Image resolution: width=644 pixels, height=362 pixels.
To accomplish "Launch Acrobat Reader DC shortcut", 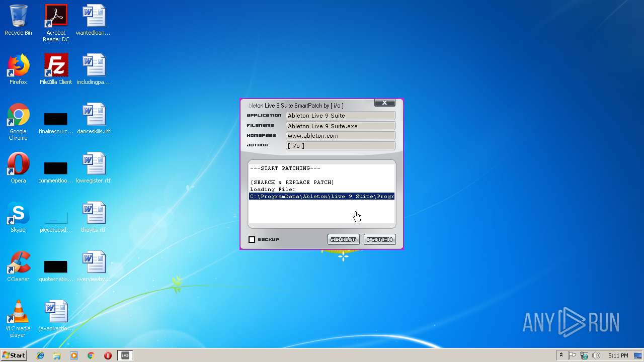I will (56, 23).
